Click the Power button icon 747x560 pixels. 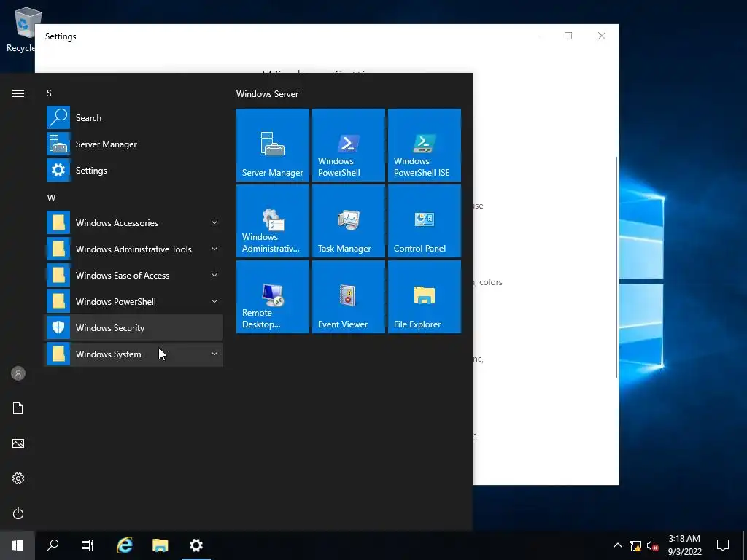tap(18, 513)
